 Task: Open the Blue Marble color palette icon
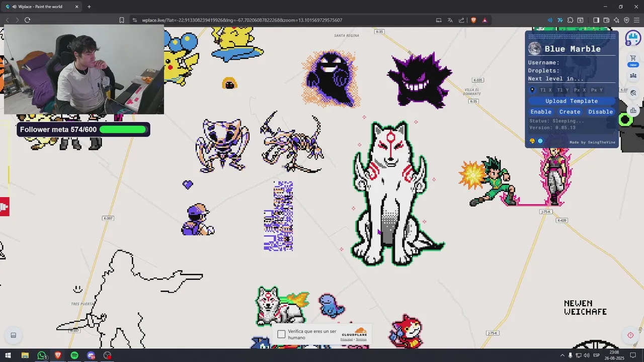pos(532,141)
